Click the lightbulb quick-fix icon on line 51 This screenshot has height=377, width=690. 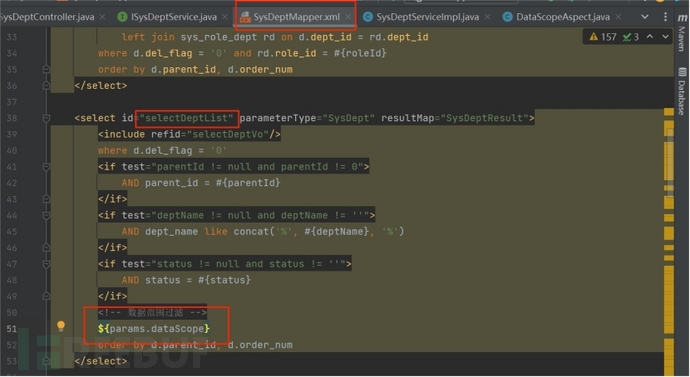click(x=61, y=326)
